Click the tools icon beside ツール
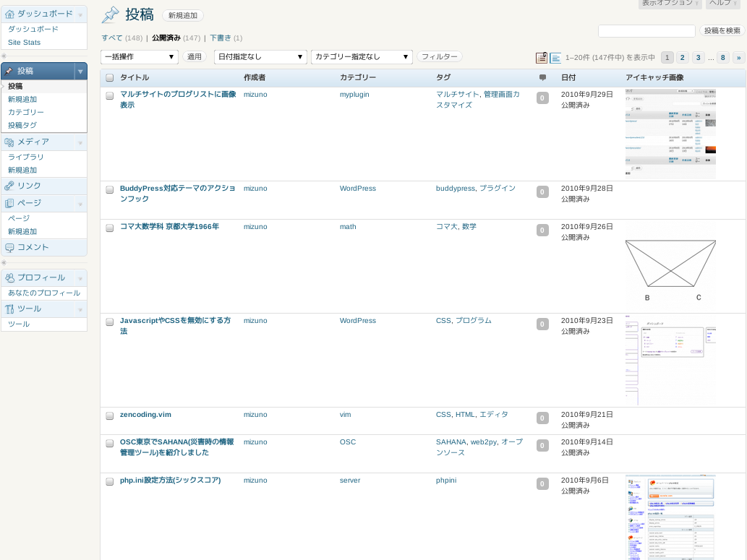This screenshot has height=560, width=747. pos(9,309)
